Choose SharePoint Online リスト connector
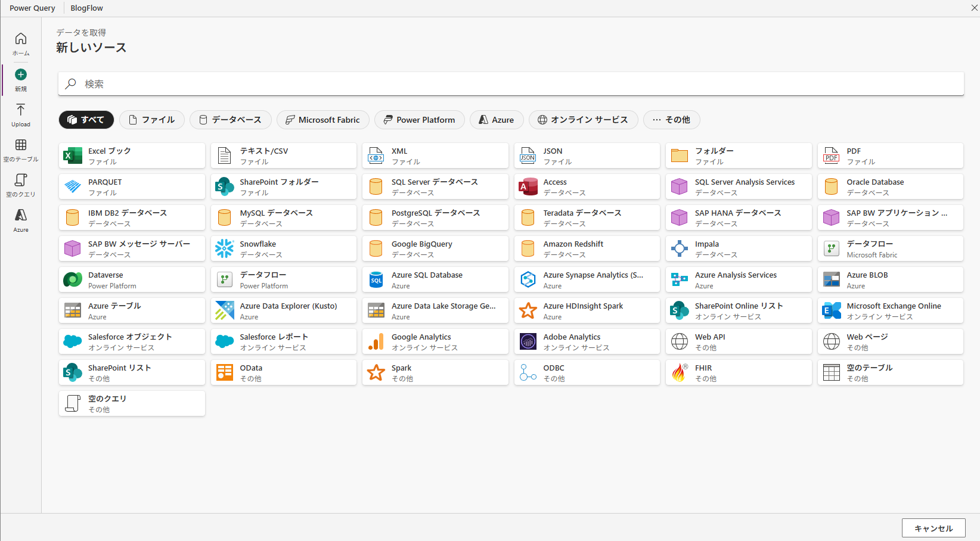Image resolution: width=980 pixels, height=541 pixels. point(739,311)
